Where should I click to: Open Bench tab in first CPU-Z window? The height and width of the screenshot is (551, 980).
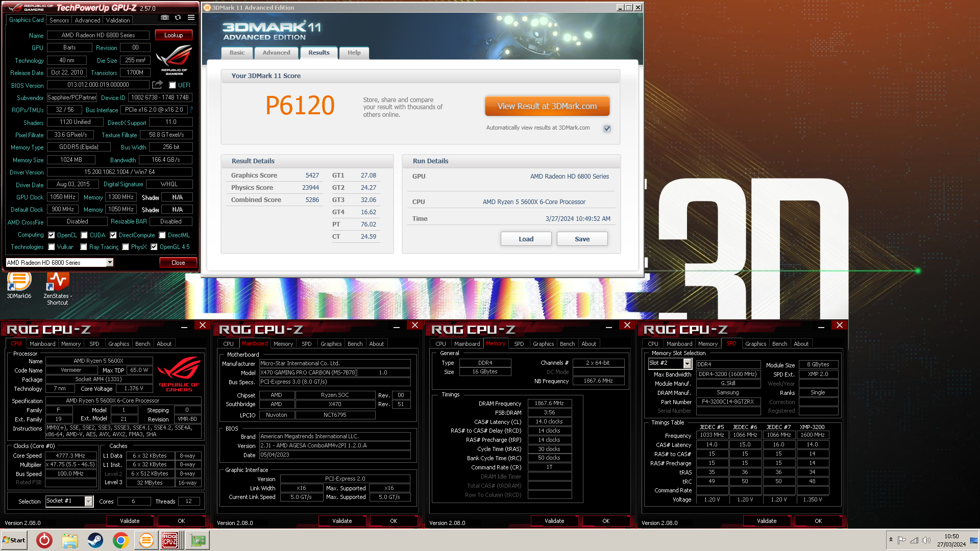point(142,344)
